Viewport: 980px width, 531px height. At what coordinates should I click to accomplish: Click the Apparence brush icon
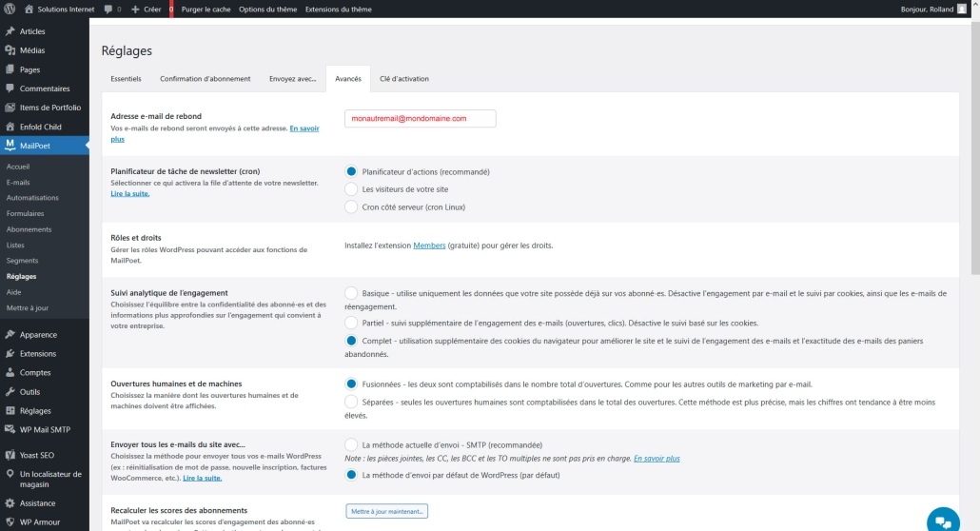click(10, 335)
